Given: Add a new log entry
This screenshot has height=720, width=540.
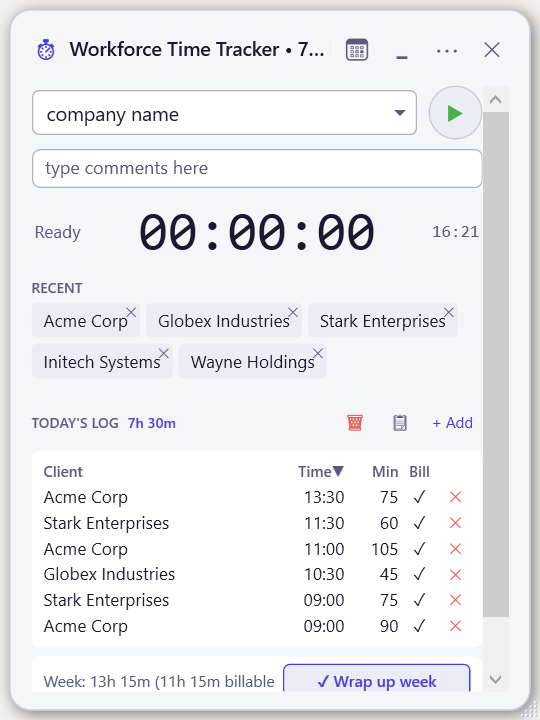Looking at the screenshot, I should 452,423.
